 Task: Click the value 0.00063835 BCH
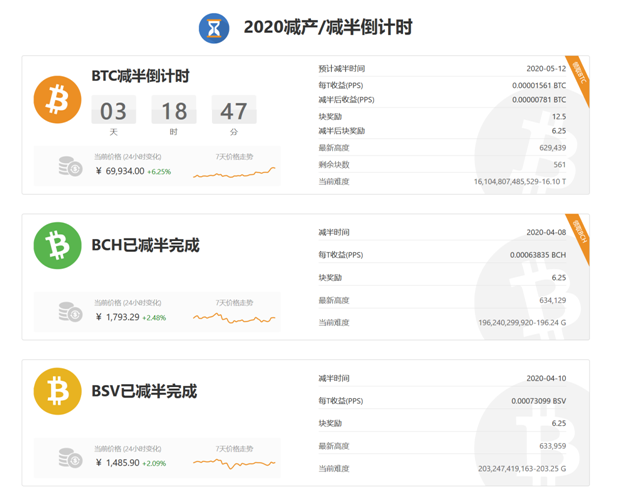538,255
